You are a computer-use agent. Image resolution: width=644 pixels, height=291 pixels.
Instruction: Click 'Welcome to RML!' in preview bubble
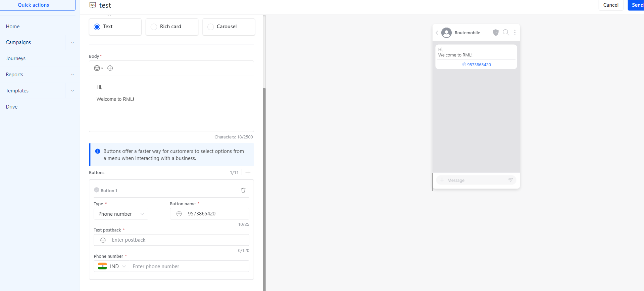point(455,55)
